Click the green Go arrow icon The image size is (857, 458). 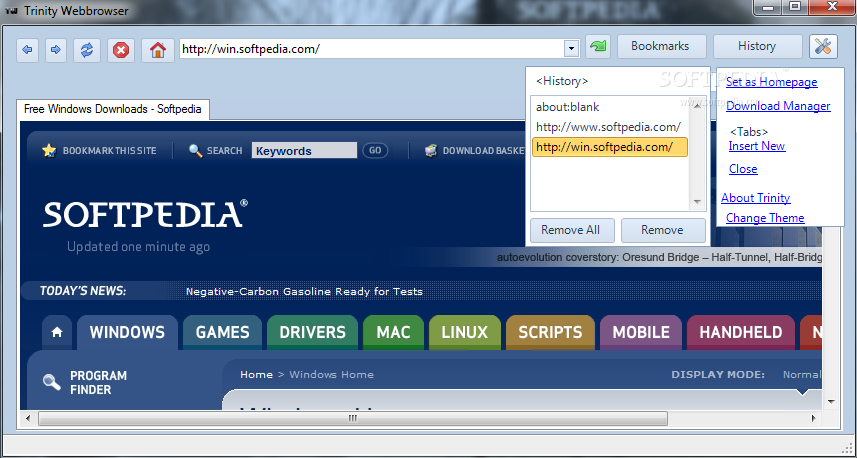(598, 47)
